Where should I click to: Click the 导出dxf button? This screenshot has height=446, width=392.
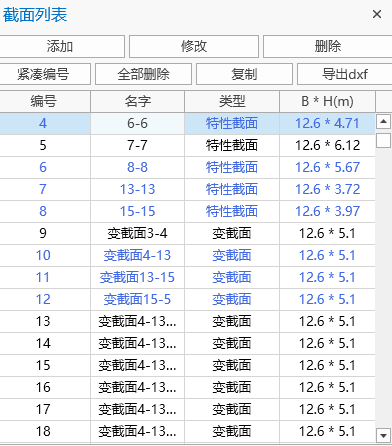[x=345, y=74]
